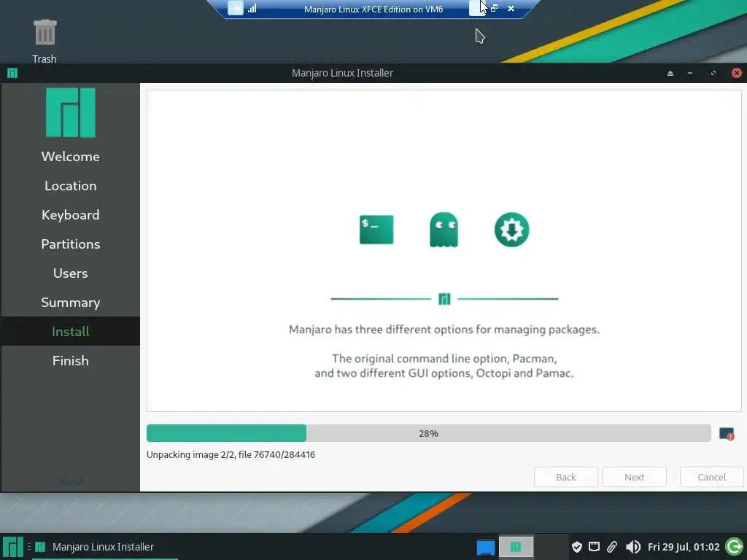Click the shade/roll-up arrow in the installer title bar
This screenshot has height=560, width=747.
pos(670,74)
